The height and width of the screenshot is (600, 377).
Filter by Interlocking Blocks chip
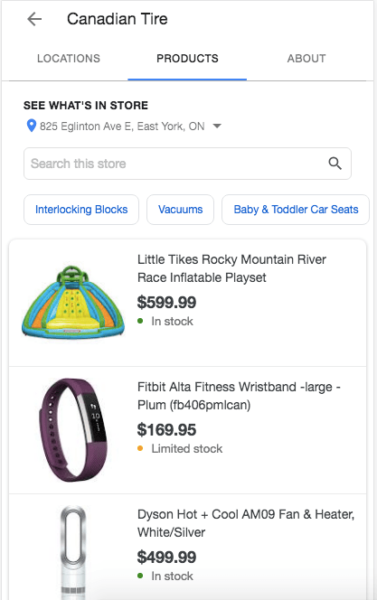(81, 209)
